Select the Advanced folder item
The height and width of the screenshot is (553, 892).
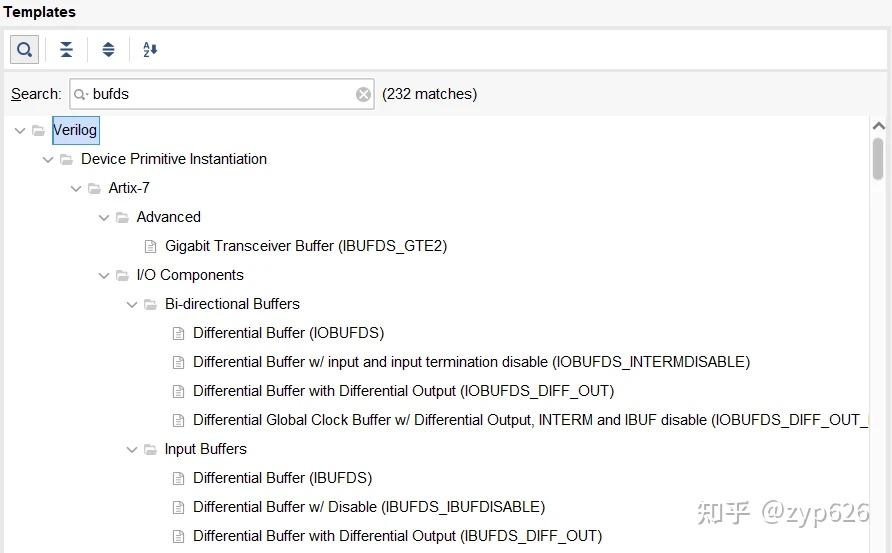(x=168, y=217)
